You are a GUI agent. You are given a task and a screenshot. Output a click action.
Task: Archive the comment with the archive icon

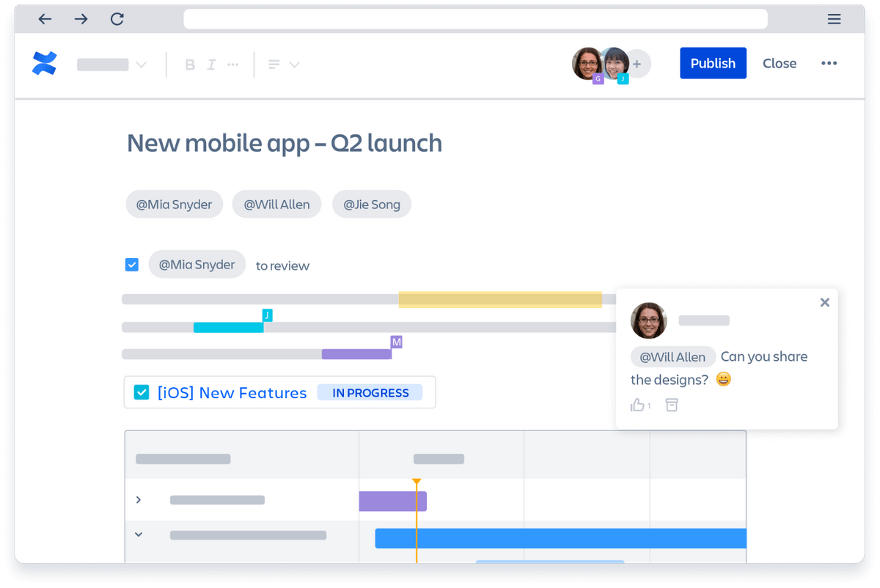672,405
